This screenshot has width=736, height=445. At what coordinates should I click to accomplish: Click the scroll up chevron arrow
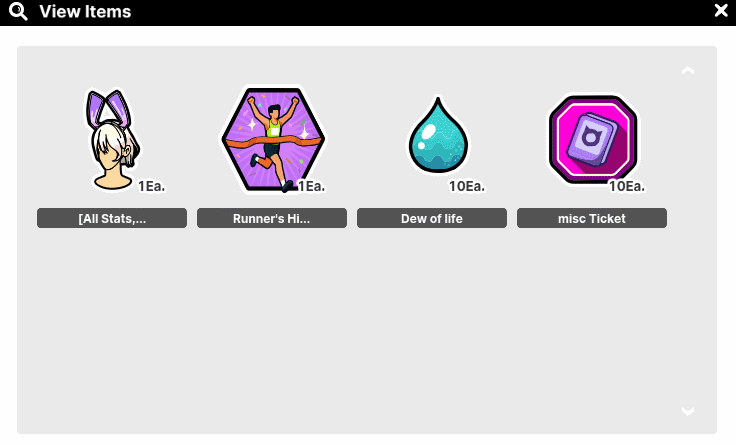coord(688,70)
